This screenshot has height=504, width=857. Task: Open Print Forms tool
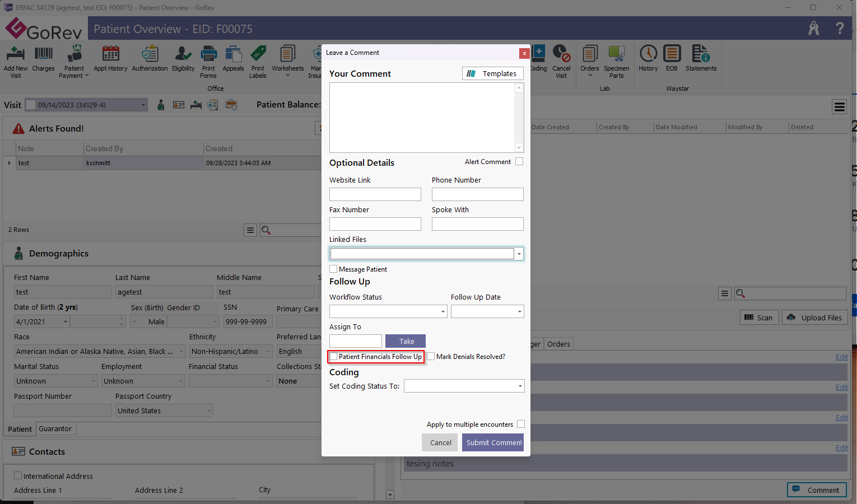pyautogui.click(x=208, y=62)
